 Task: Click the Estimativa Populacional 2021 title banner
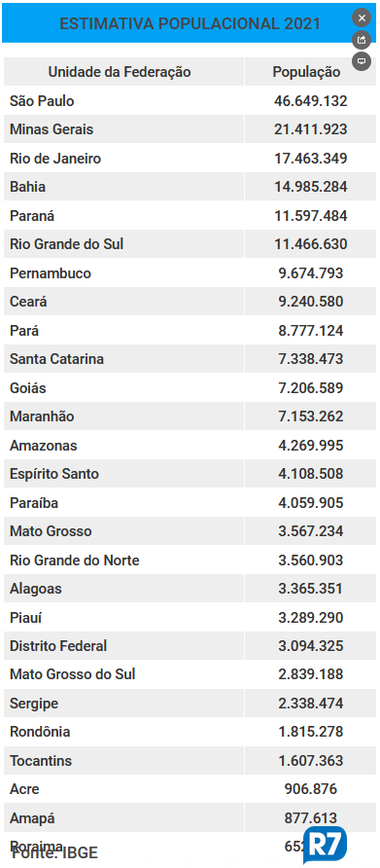(190, 23)
